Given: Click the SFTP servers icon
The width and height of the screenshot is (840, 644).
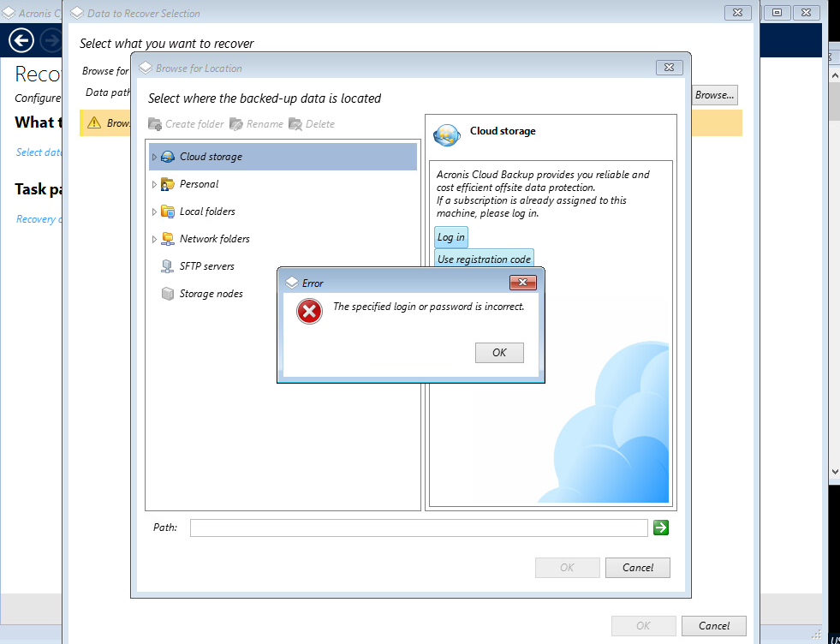Looking at the screenshot, I should [168, 266].
